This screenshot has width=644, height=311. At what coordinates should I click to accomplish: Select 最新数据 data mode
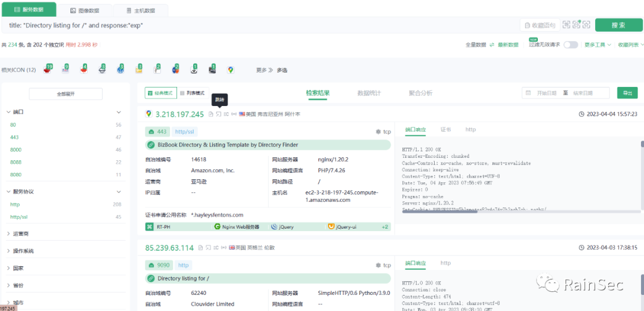tap(508, 45)
